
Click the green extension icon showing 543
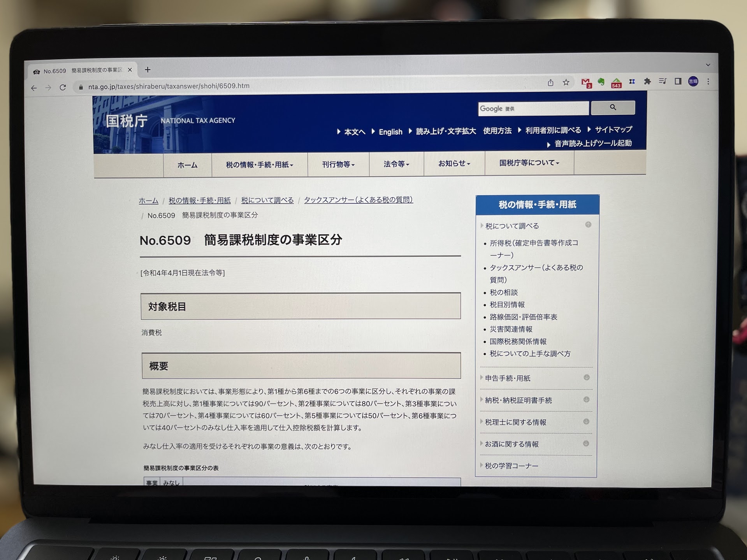click(616, 83)
